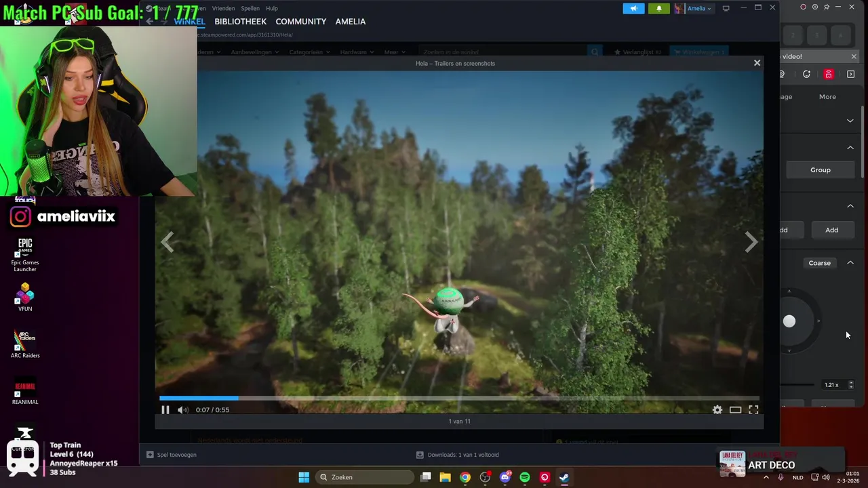Open the Amelia account dropdown
868x488 pixels.
[693, 8]
